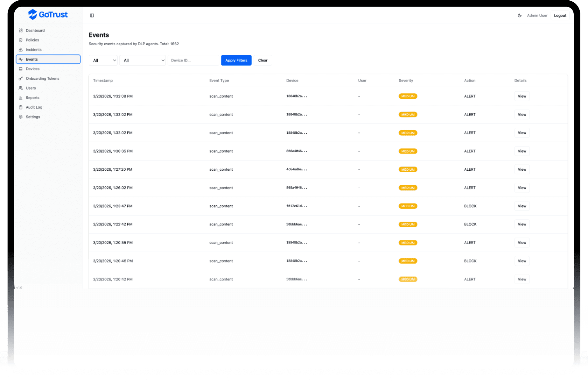Image resolution: width=588 pixels, height=385 pixels.
Task: Click device 808a4046... in 1:30:35 PM row
Action: click(297, 151)
